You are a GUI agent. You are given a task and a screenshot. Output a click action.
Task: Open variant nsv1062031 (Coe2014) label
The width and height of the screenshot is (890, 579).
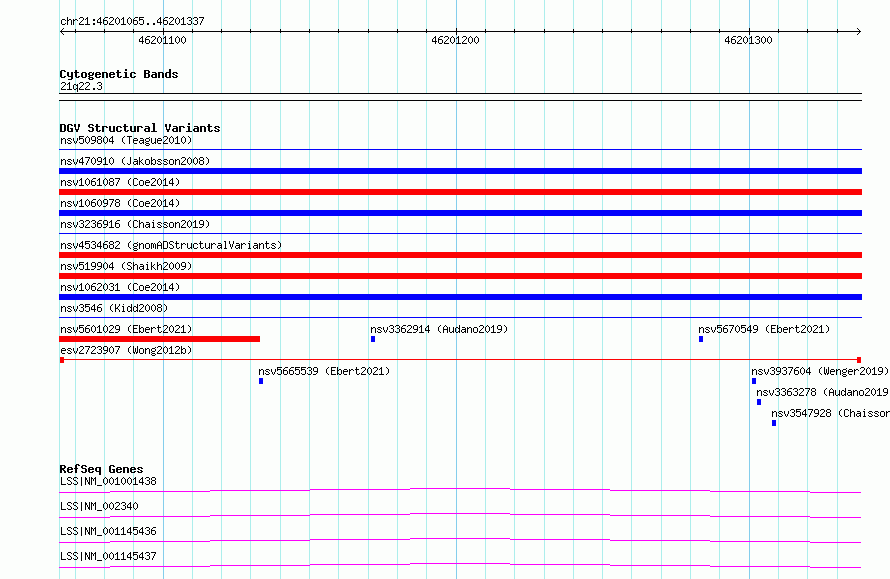(120, 287)
